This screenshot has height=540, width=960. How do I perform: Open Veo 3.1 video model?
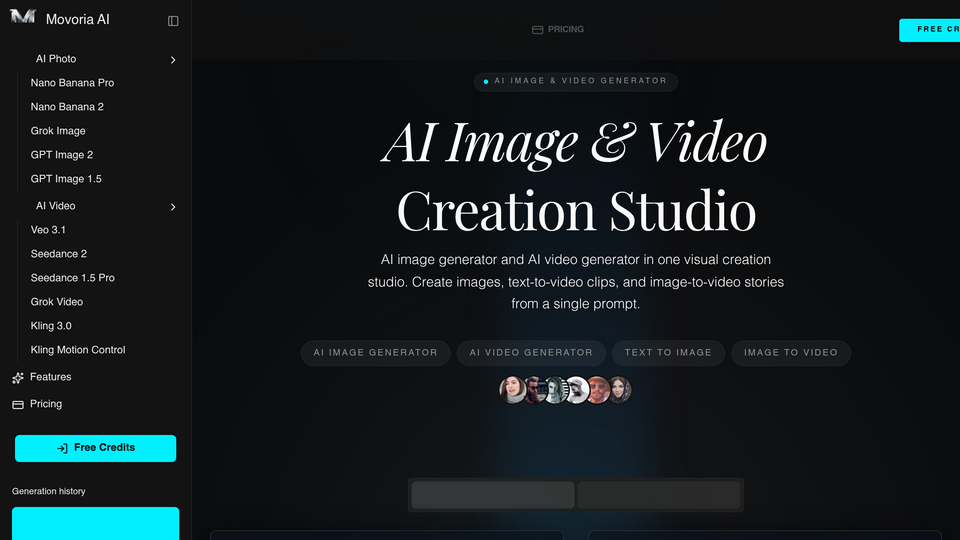(48, 230)
